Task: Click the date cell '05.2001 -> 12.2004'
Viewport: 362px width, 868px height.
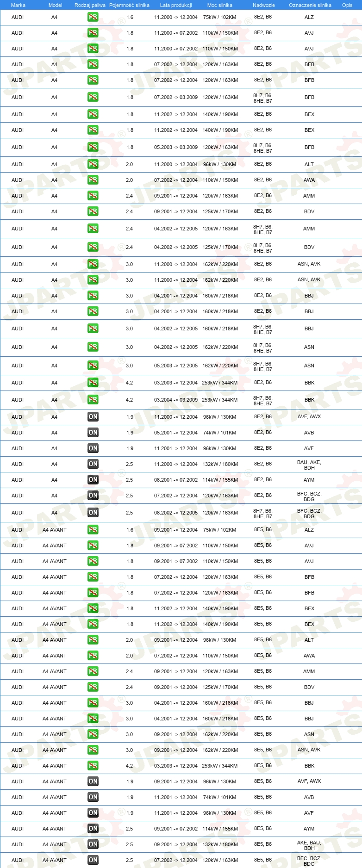Action: coord(176,433)
